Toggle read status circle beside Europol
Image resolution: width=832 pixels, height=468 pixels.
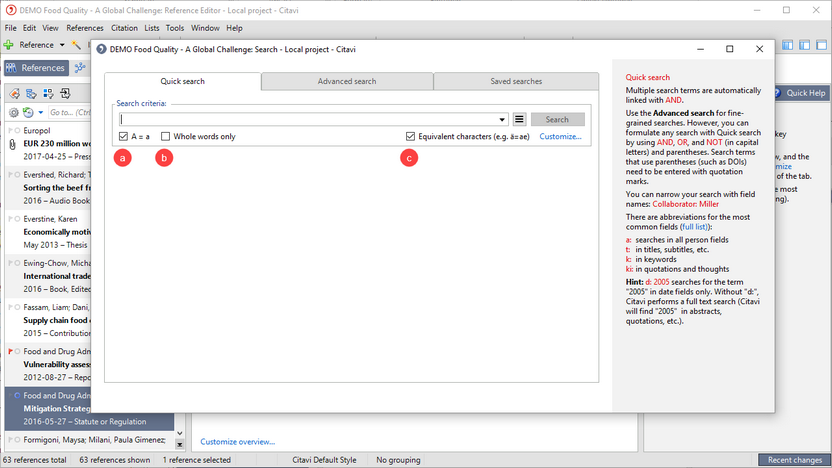(18, 131)
